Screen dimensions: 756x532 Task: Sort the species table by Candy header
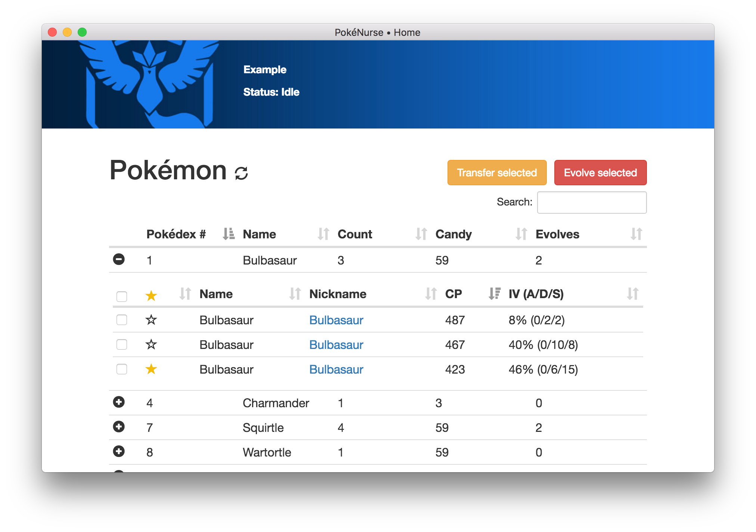coord(453,234)
